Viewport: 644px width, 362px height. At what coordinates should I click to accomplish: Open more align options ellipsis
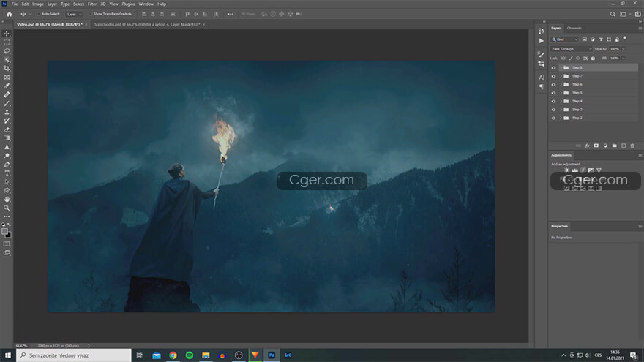pyautogui.click(x=231, y=14)
